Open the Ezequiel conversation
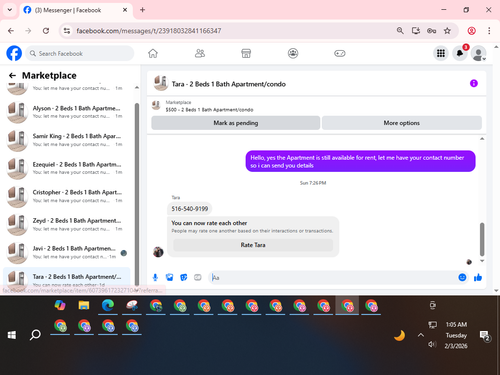500x375 pixels. (66, 168)
